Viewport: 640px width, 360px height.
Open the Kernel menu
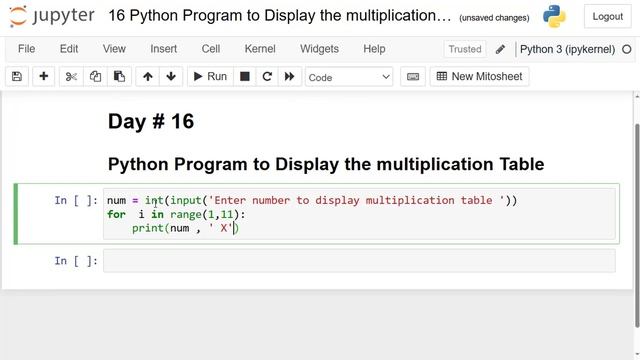(260, 49)
